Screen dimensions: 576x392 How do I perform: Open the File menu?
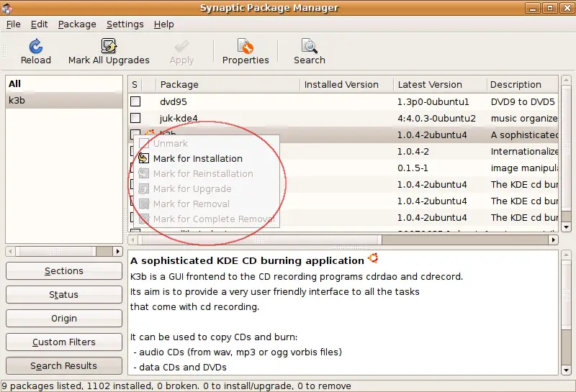(x=13, y=24)
